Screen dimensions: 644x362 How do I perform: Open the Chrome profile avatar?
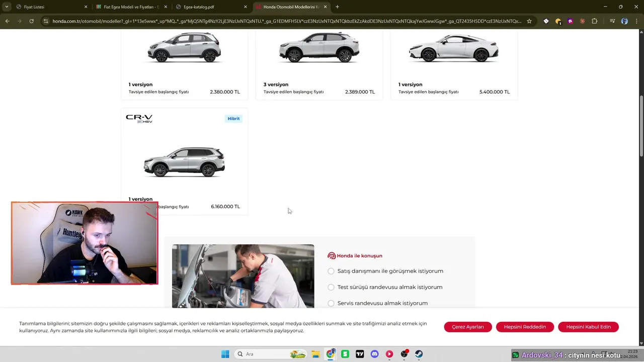624,21
